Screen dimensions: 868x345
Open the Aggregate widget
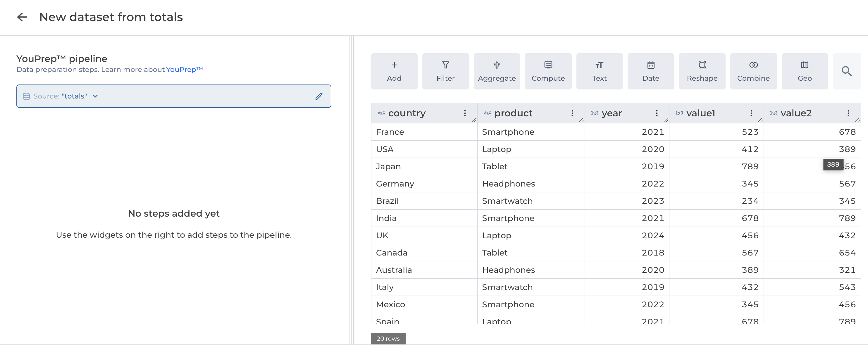[x=496, y=71]
